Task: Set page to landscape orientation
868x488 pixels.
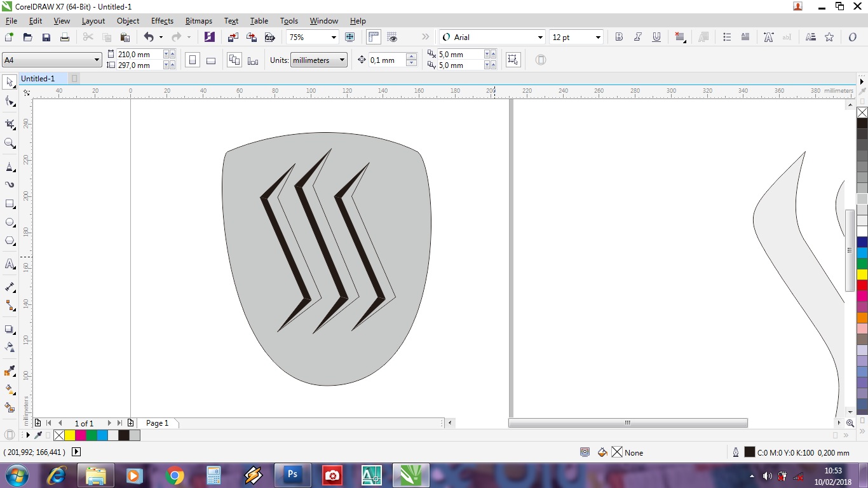Action: coord(211,60)
